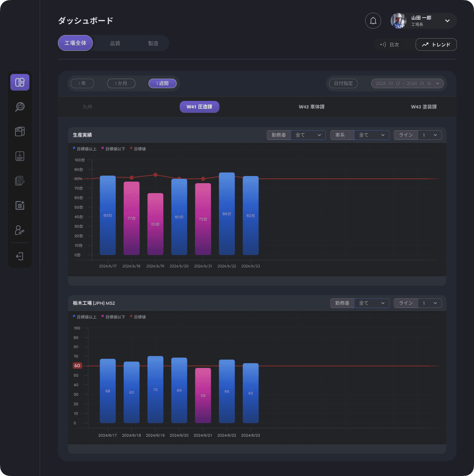Image resolution: width=474 pixels, height=476 pixels.
Task: Select the W42 車体課 section
Action: (x=312, y=106)
